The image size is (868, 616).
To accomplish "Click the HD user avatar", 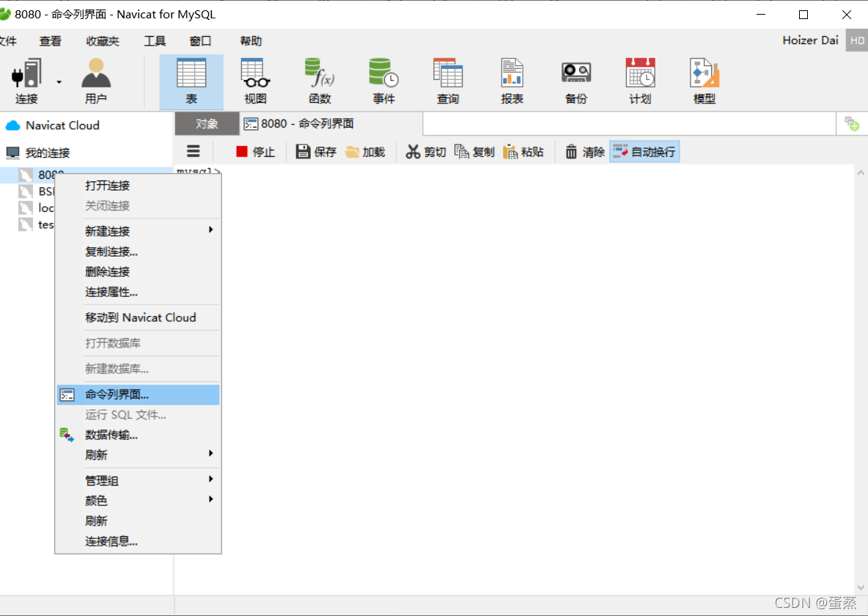I will tap(857, 40).
